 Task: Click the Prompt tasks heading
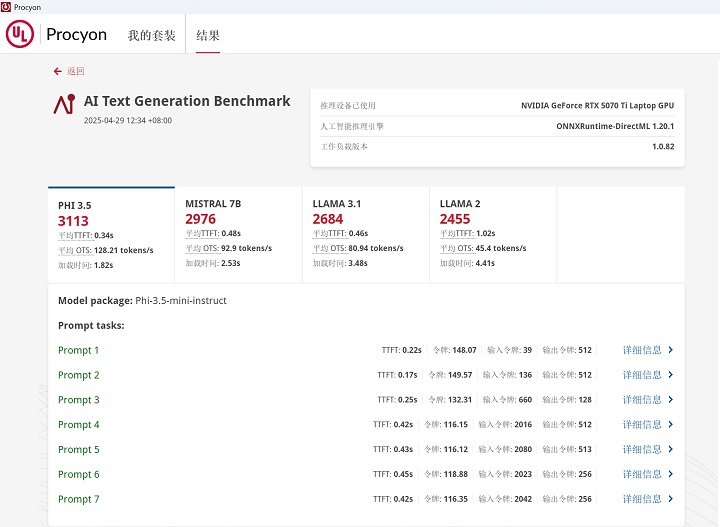(x=91, y=325)
